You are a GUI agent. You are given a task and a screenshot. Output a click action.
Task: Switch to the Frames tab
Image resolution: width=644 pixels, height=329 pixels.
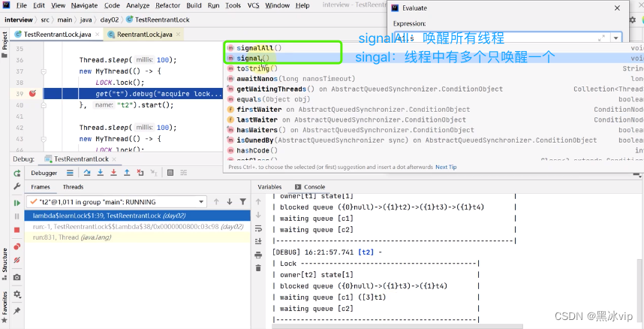(x=41, y=187)
